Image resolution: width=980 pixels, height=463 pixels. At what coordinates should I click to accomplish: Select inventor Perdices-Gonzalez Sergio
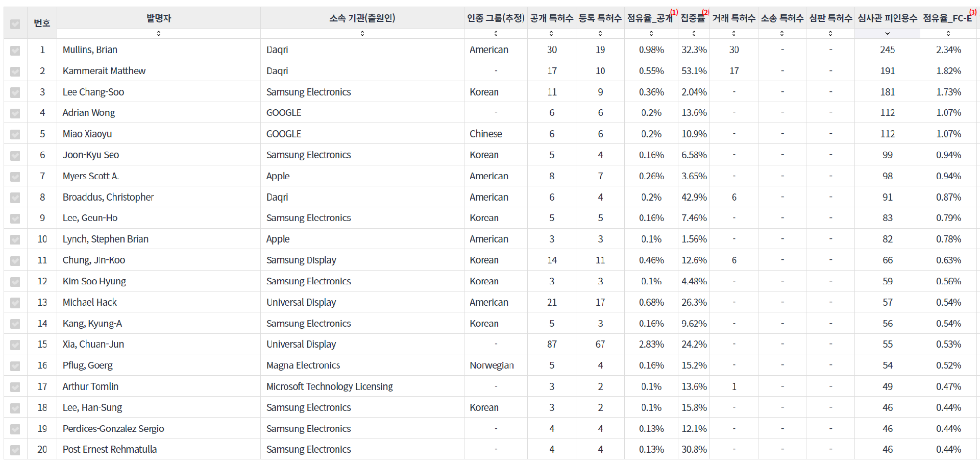(113, 428)
